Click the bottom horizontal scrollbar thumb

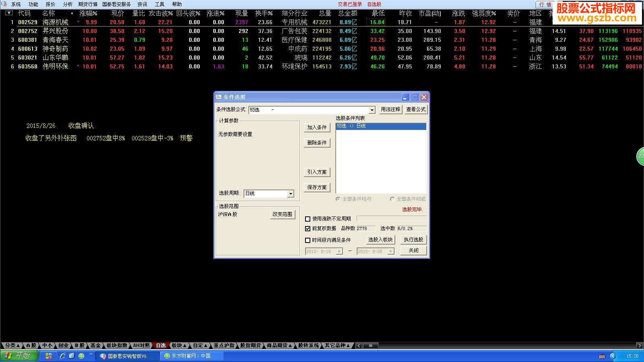pos(370,346)
